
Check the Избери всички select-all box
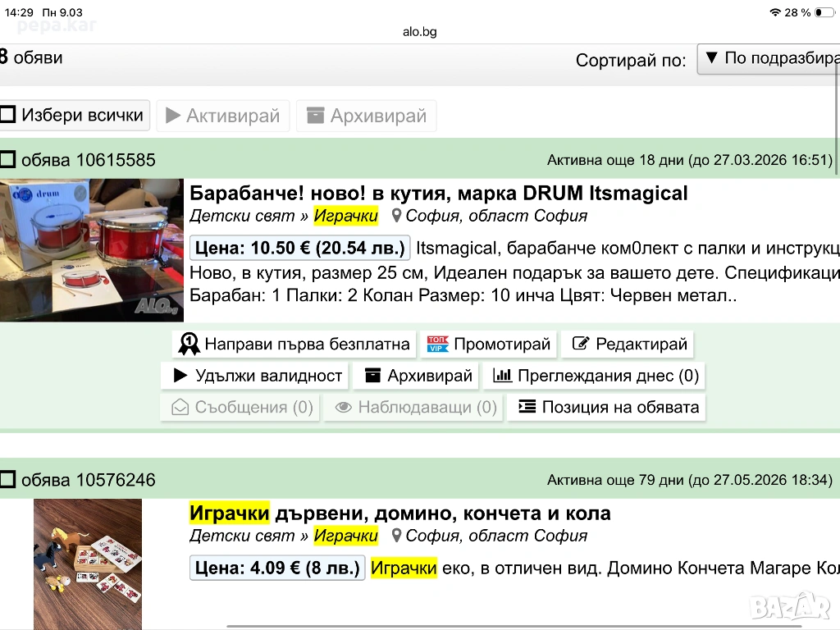[x=8, y=115]
